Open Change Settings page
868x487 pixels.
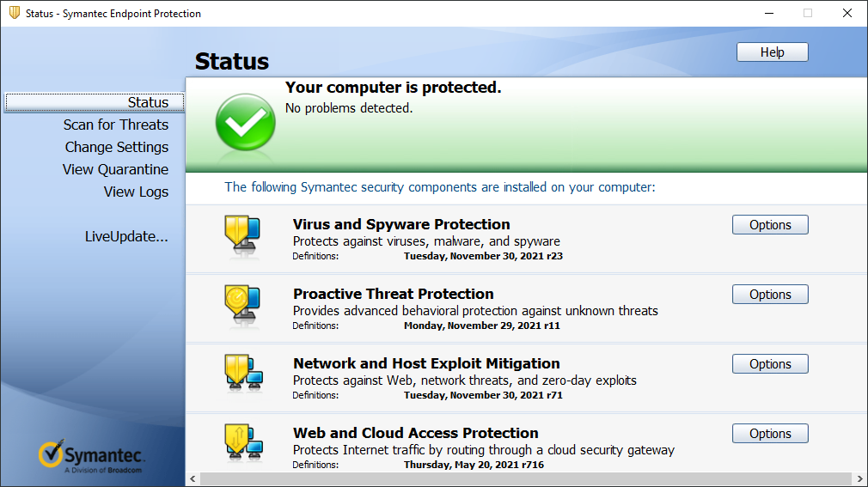(117, 147)
